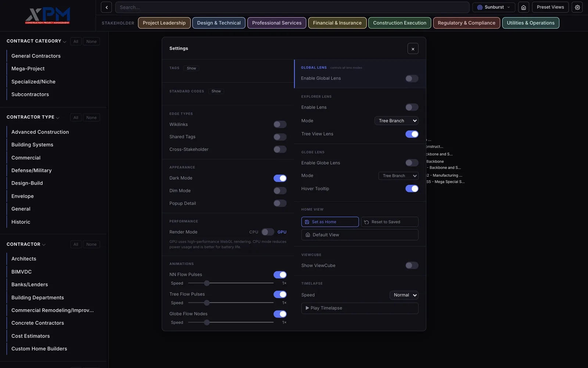Toggle Globe Flow Nodes animation
588x368 pixels.
280,314
